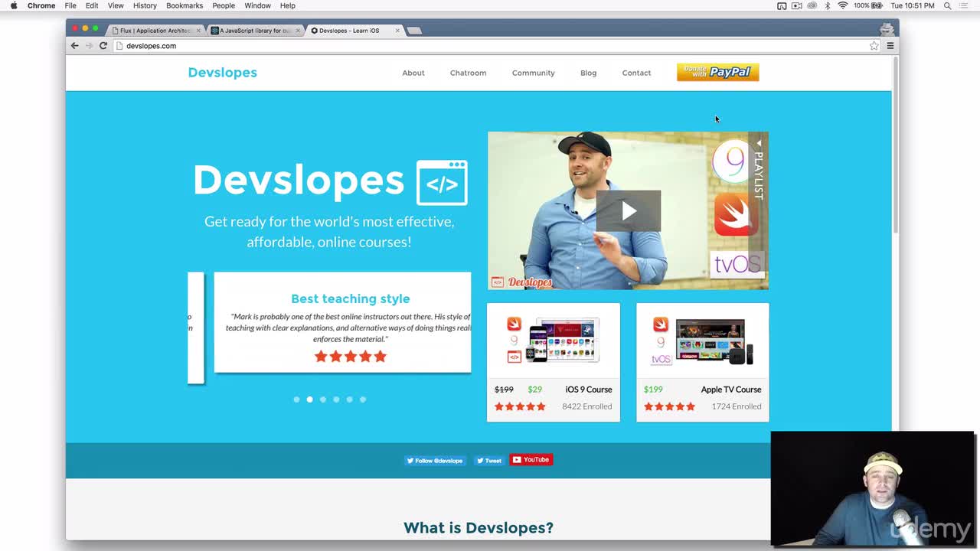Switch to the JavaScript library tab
Image resolution: width=980 pixels, height=551 pixels.
(255, 31)
